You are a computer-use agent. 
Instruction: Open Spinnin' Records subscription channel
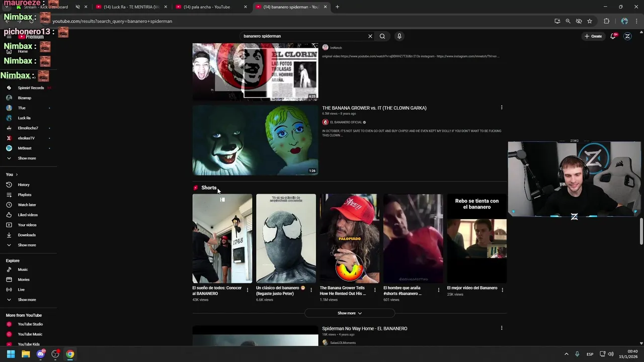click(x=31, y=88)
